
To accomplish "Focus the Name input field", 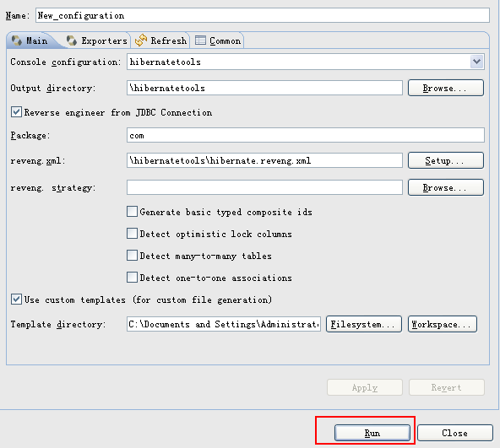I will [263, 15].
